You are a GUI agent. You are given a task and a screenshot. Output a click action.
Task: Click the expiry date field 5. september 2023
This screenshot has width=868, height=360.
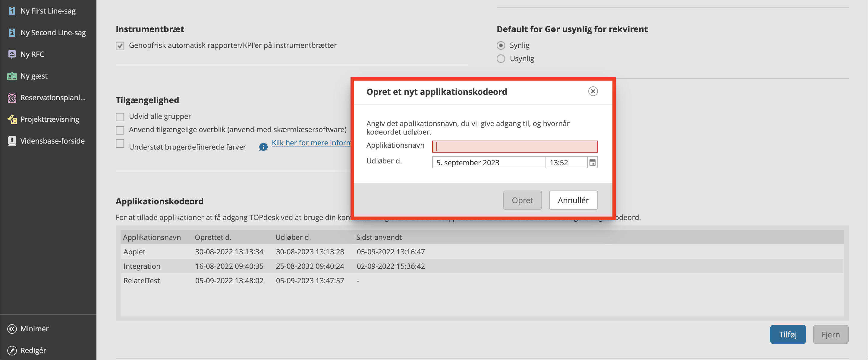pos(489,163)
